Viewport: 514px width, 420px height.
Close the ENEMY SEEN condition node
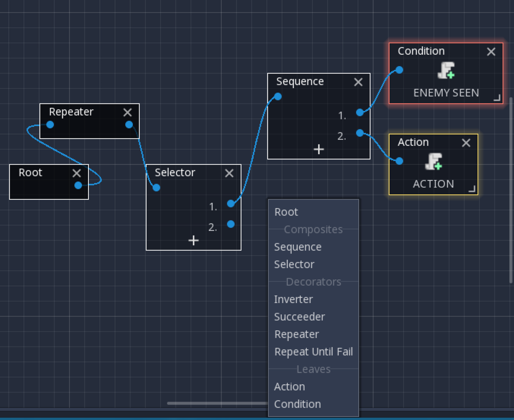click(x=491, y=51)
